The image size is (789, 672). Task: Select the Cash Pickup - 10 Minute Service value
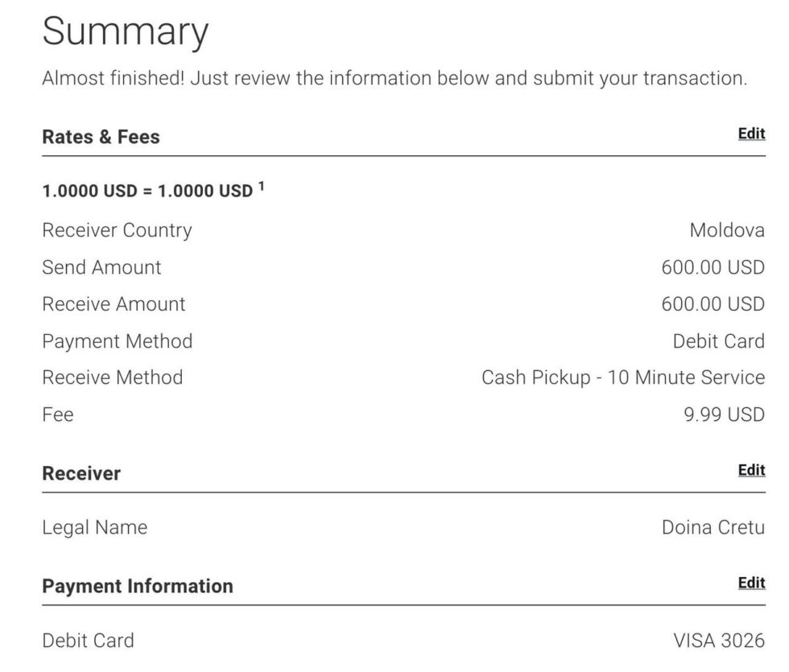click(x=622, y=377)
